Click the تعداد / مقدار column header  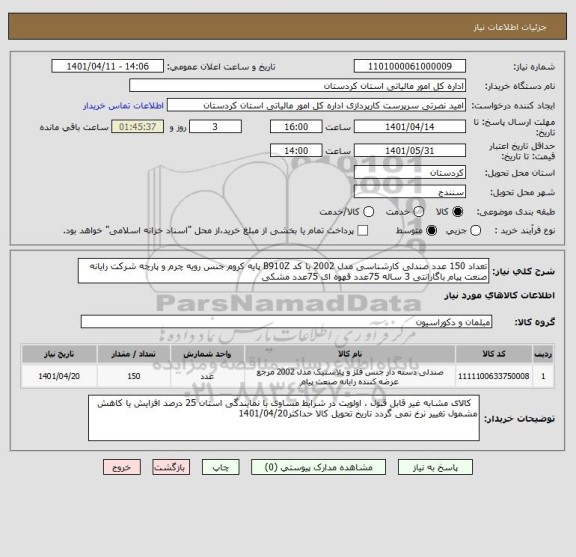pos(134,354)
